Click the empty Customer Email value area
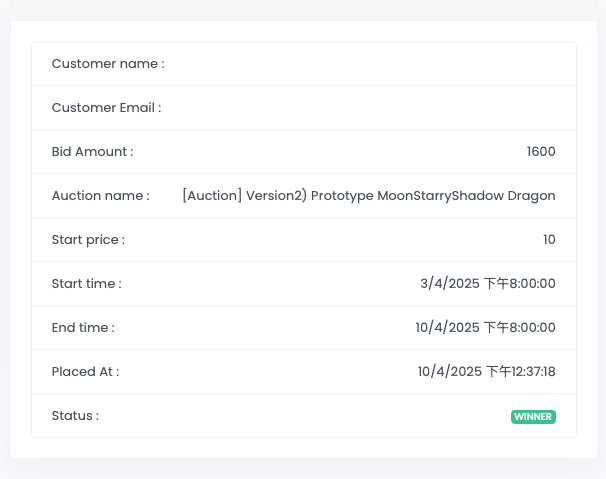This screenshot has width=606, height=479. pyautogui.click(x=400, y=108)
